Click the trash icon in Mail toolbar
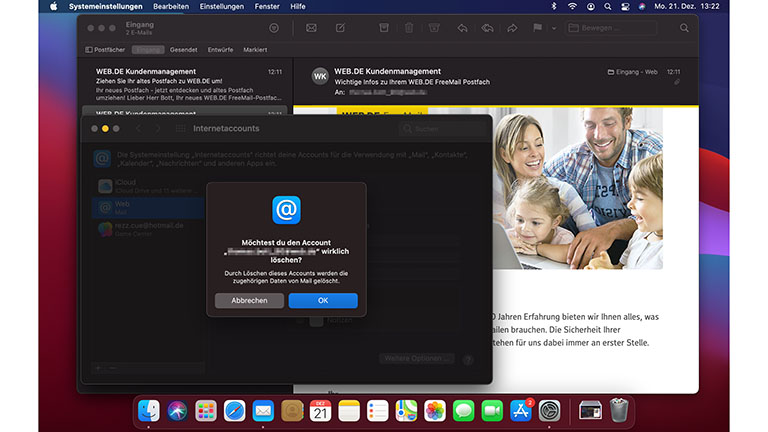 pos(408,27)
